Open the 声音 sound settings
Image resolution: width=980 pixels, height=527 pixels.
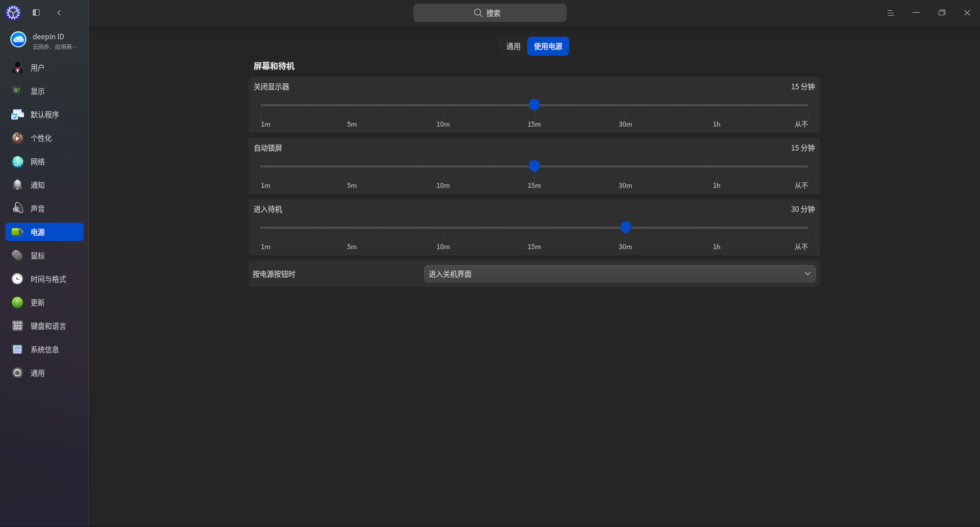[x=44, y=209]
